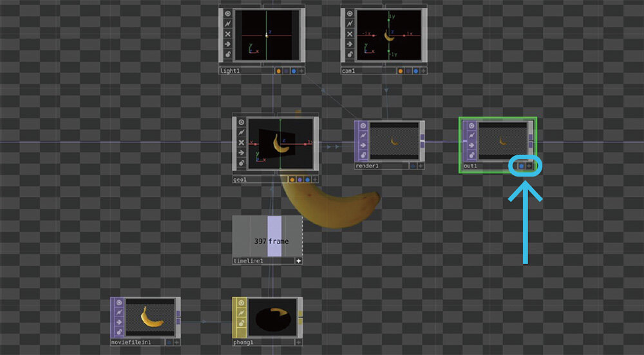Screen dimensions: 644x355
Task: Toggle the orange flag on light1
Action: tap(278, 71)
